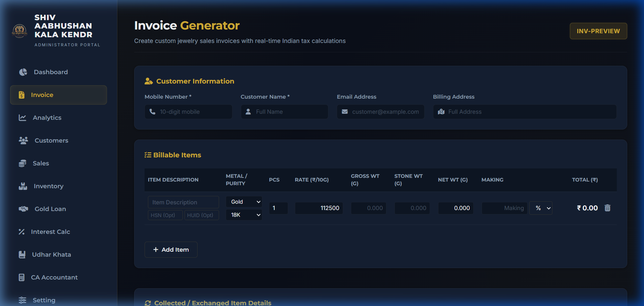644x306 pixels.
Task: Click the phone icon in Mobile Number field
Action: 152,112
